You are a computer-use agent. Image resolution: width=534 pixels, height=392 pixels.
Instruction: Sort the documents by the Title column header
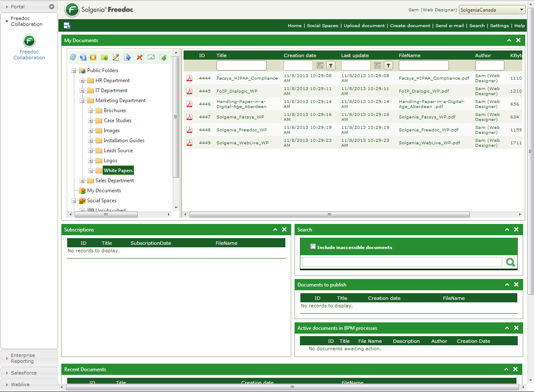(x=222, y=55)
